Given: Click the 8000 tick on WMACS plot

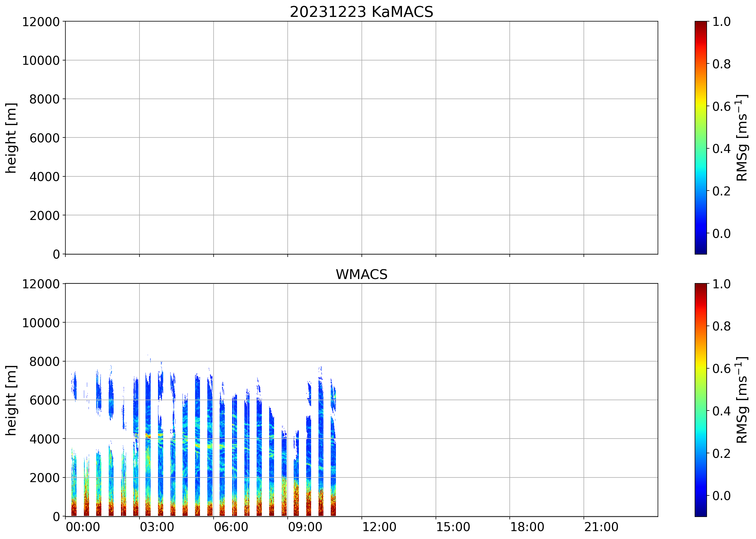Looking at the screenshot, I should [x=44, y=362].
